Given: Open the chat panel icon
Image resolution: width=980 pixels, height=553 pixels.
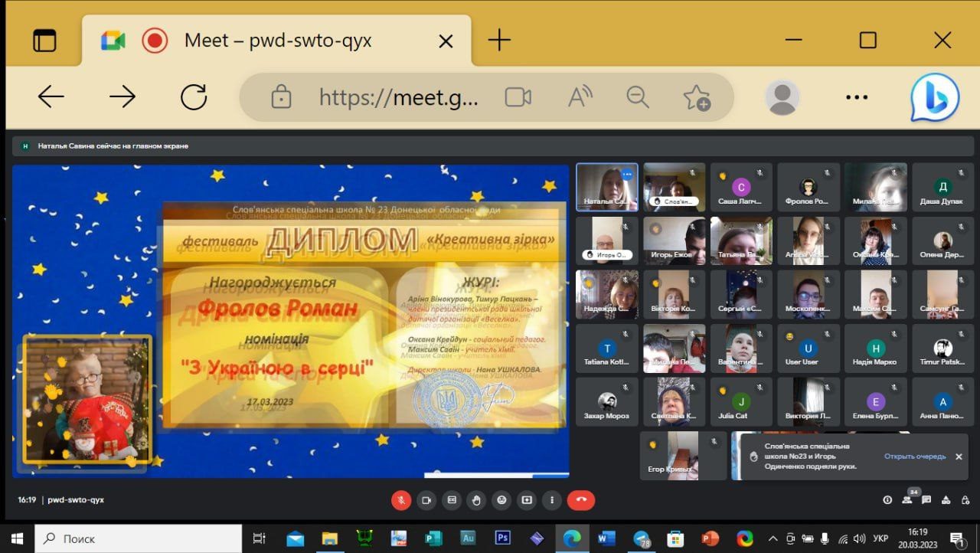Looking at the screenshot, I should click(x=926, y=500).
